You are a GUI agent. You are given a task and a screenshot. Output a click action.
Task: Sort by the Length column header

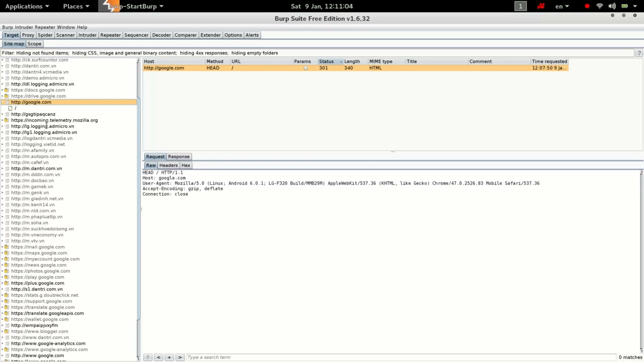click(x=355, y=61)
